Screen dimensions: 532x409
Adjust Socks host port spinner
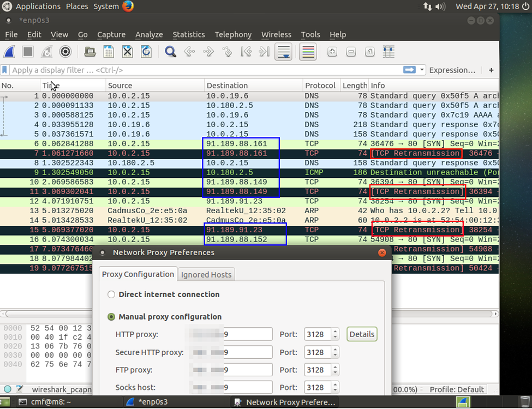coord(335,388)
